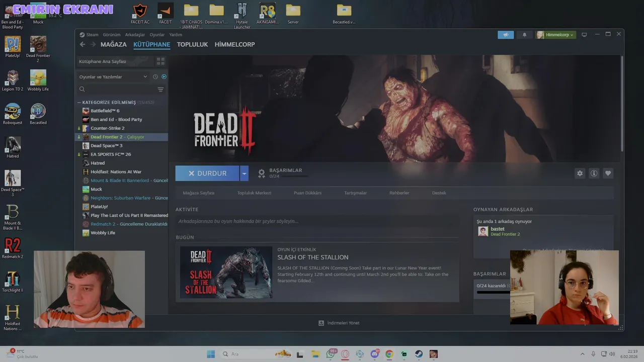The image size is (644, 362).
Task: Focus the library search field
Action: click(118, 89)
